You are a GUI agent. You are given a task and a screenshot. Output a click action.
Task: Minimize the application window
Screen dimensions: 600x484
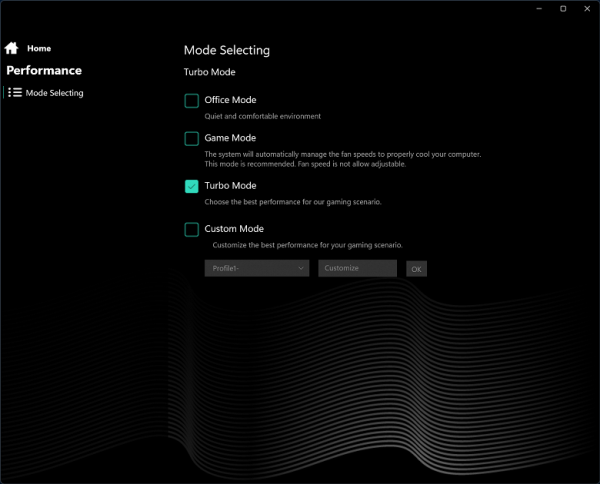point(538,9)
